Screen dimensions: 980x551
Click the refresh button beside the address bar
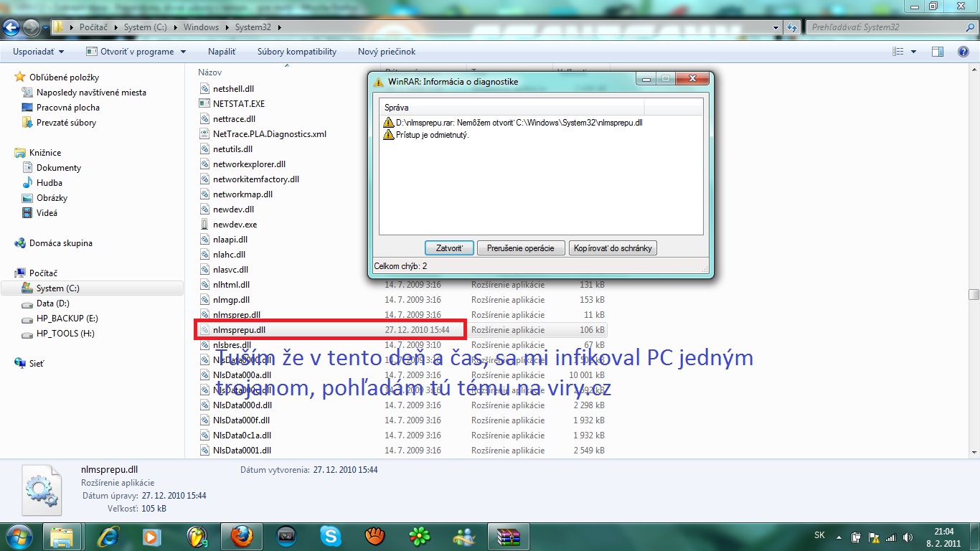point(792,27)
